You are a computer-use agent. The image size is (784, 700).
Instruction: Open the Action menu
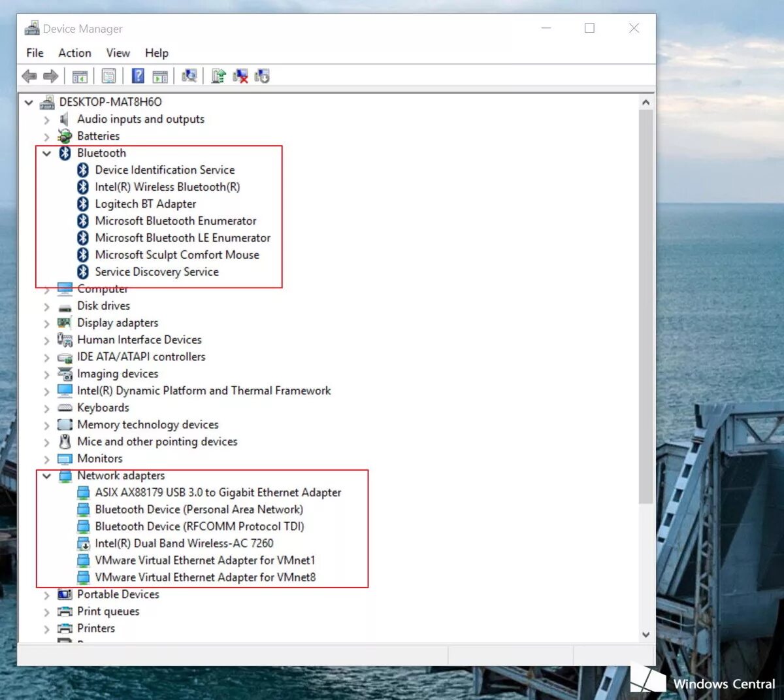[x=74, y=53]
